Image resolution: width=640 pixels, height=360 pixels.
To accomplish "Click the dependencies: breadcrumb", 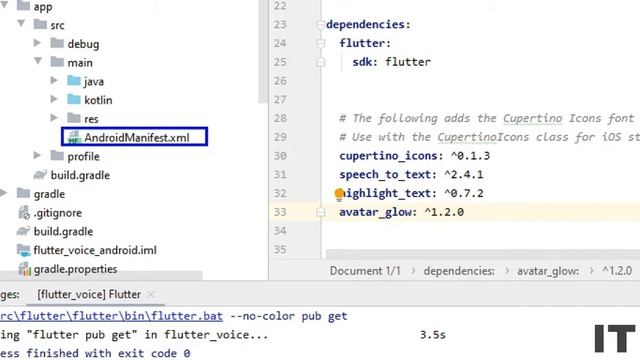I will (459, 271).
